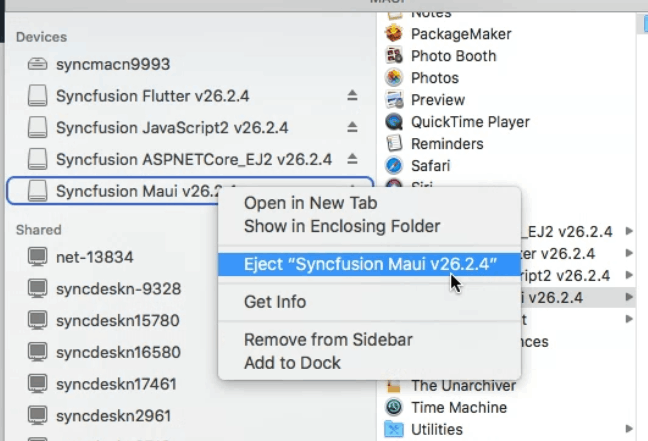
Task: Select syncmacn9993 in Devices
Action: tap(113, 64)
